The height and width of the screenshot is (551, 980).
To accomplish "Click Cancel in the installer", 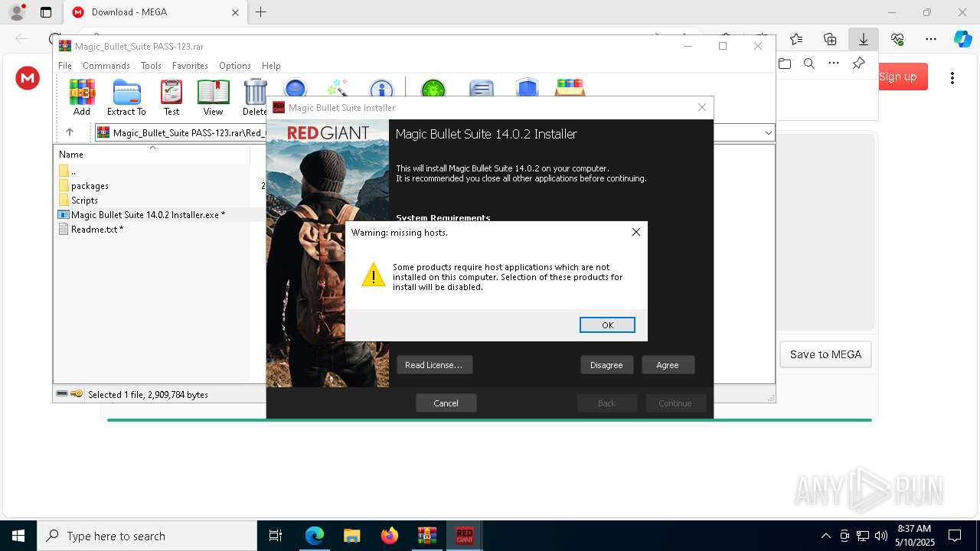I will point(446,403).
